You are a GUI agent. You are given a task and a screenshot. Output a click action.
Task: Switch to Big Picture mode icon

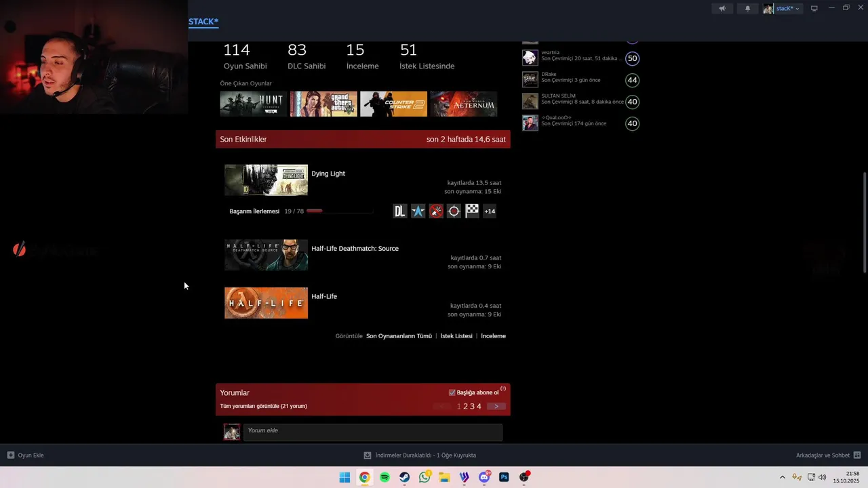pyautogui.click(x=814, y=8)
